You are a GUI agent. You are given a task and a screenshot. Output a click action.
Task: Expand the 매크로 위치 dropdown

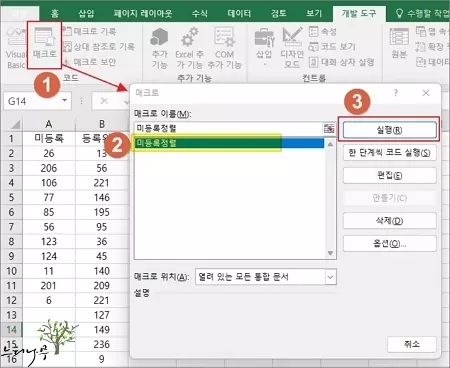click(x=330, y=277)
